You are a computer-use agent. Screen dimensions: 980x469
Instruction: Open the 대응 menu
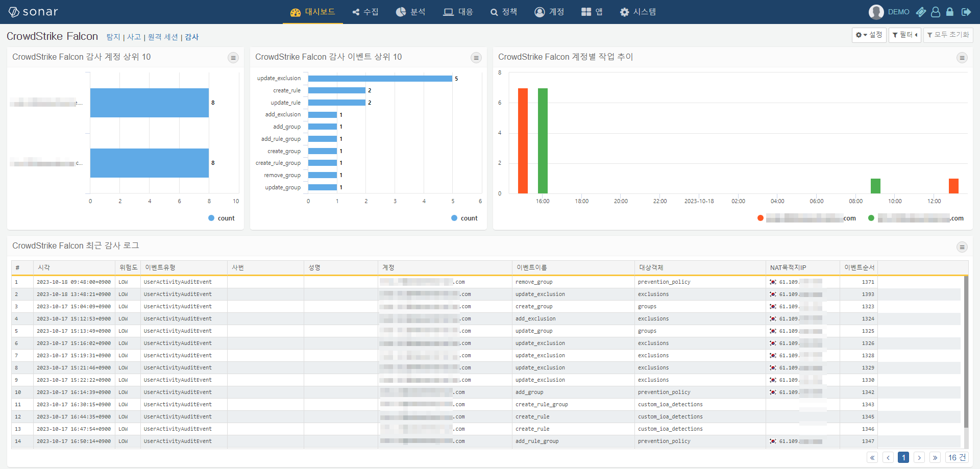(458, 12)
